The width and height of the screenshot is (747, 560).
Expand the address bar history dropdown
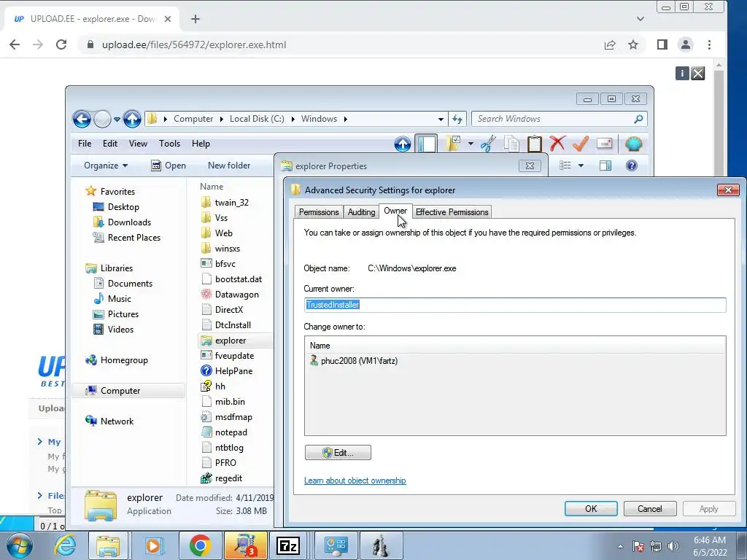coord(441,119)
